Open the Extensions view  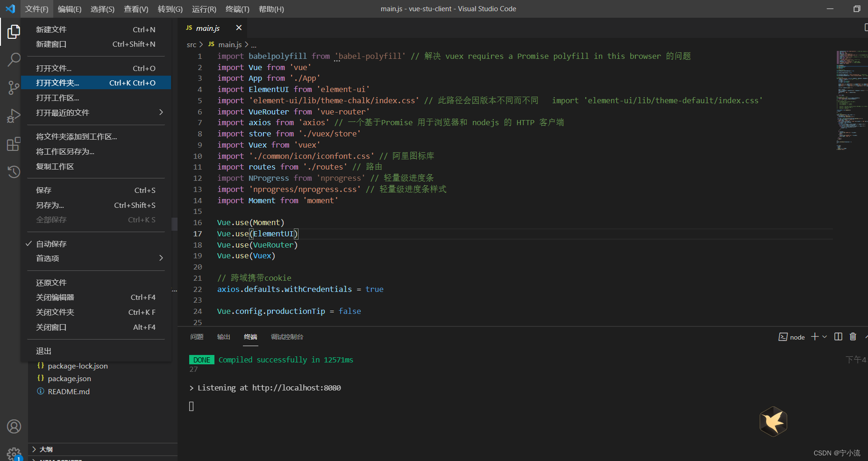14,144
